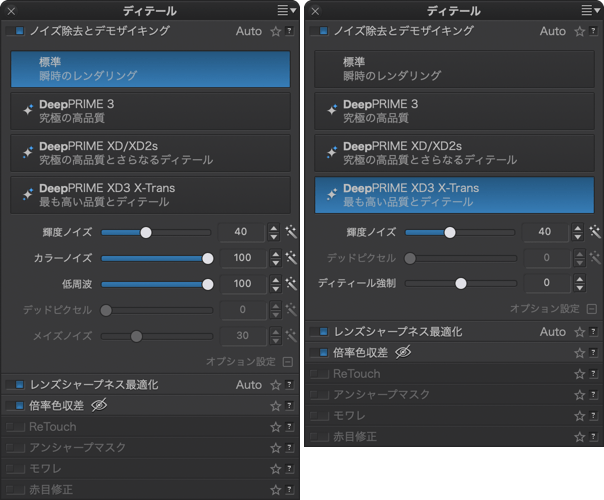The image size is (604, 500).
Task: Help icon for 赤目修正, left panel
Action: tap(289, 490)
